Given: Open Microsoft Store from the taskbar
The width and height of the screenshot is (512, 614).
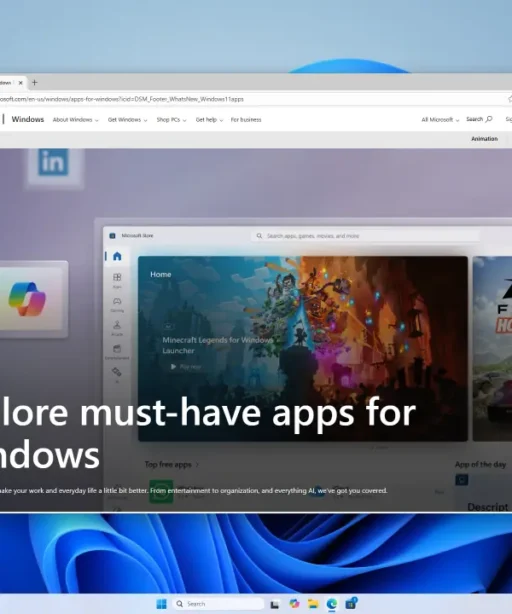Looking at the screenshot, I should (x=351, y=603).
